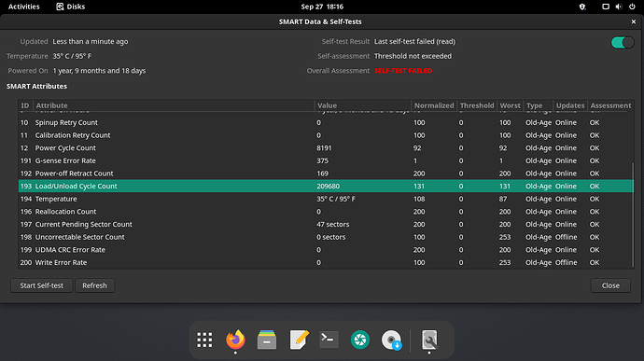Click 'Last self-test failed (read)' text
Screen dimensions: 644x361
pyautogui.click(x=414, y=41)
